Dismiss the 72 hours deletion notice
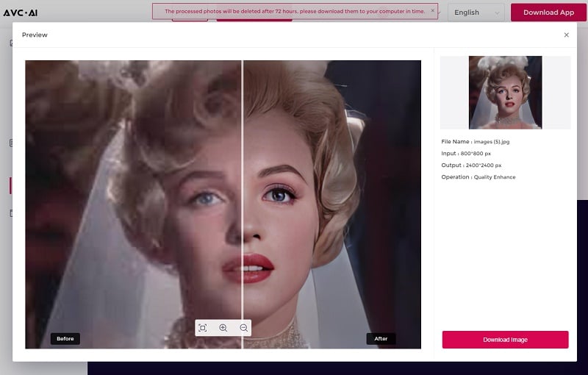 tap(432, 10)
